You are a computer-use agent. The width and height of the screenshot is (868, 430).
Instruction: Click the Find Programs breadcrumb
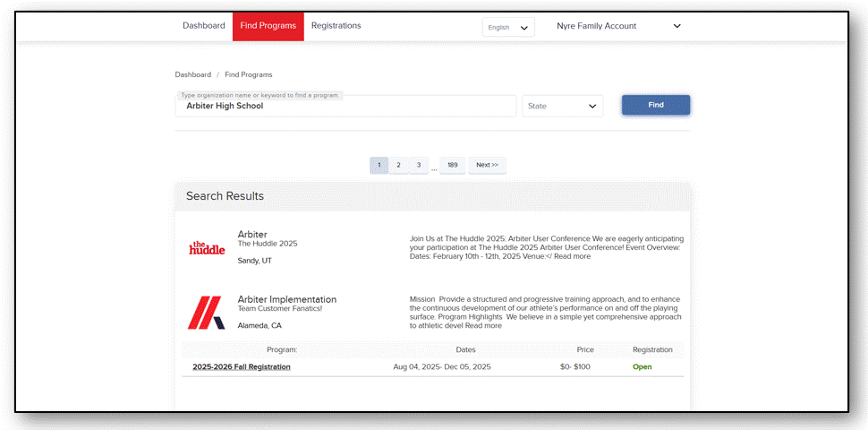pos(249,74)
